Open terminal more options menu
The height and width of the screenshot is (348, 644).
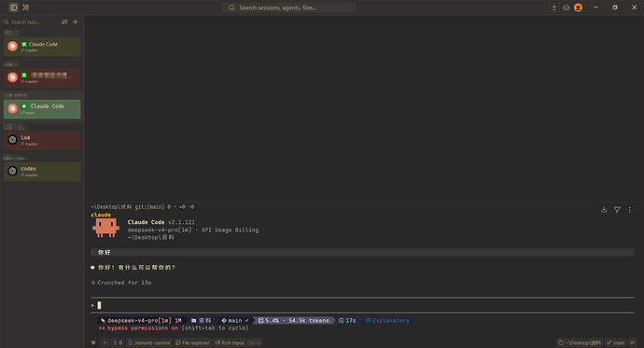(630, 210)
